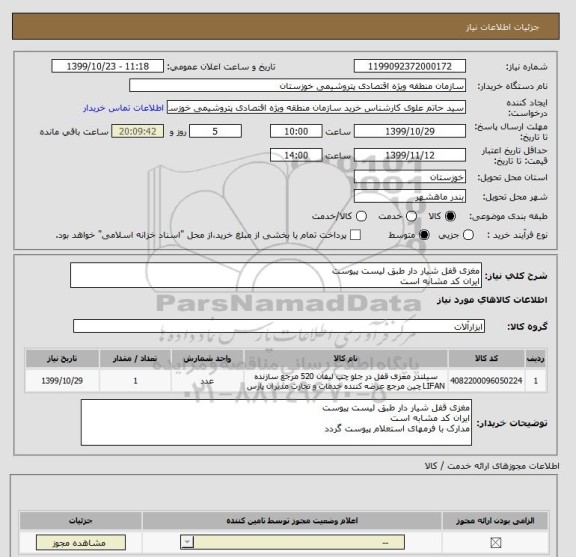Click the جزئیات column header in permits table
Viewport: 576px width, 557px height.
coord(80,521)
